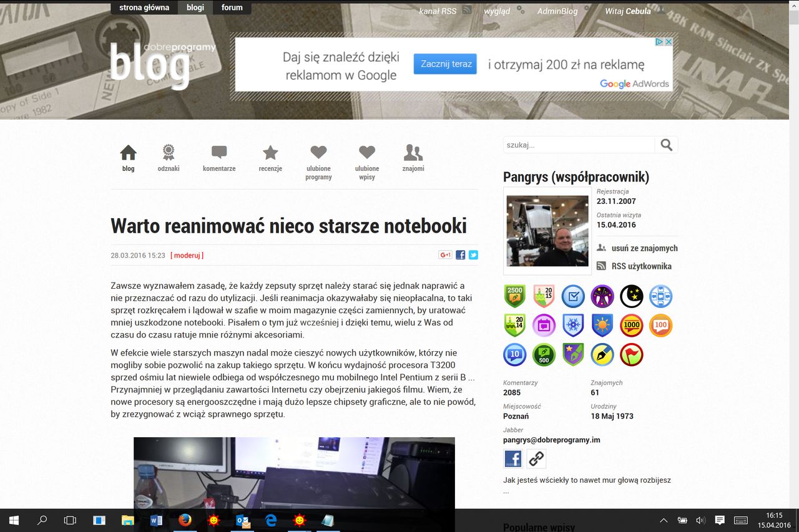This screenshot has height=532, width=799.
Task: Open the Windows Start menu
Action: click(13, 520)
